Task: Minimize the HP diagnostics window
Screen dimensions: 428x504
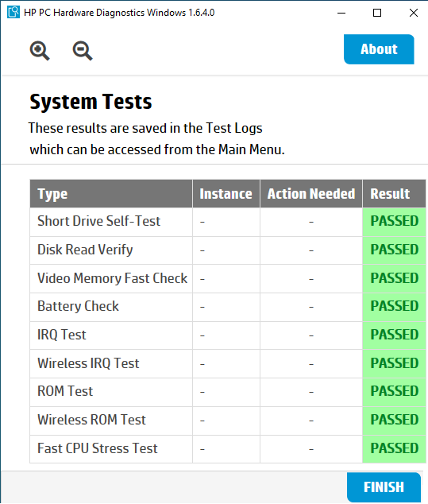Action: [x=341, y=13]
